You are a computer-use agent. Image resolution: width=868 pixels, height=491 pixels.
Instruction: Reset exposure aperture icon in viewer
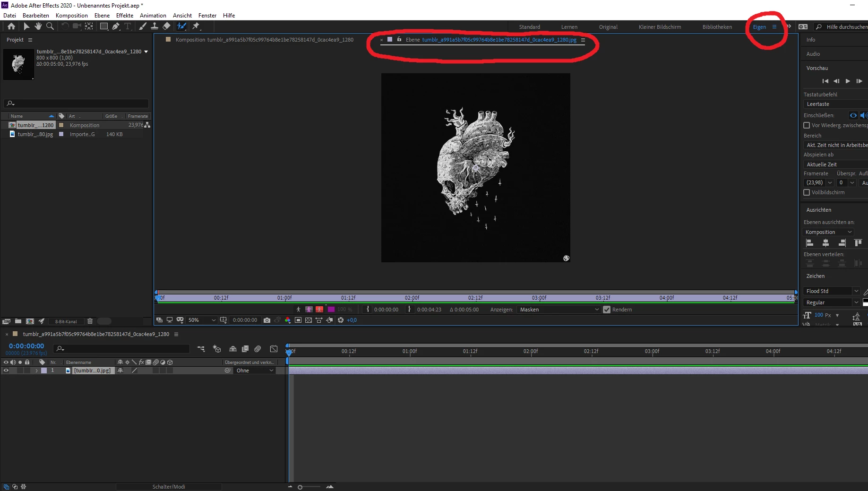pos(340,320)
